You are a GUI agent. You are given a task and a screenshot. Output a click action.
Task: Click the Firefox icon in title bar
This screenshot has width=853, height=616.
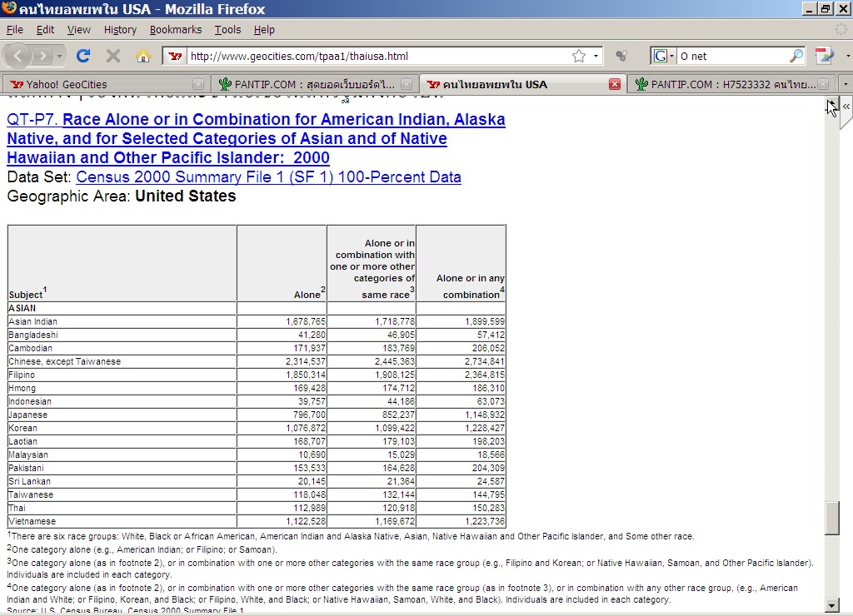point(8,8)
